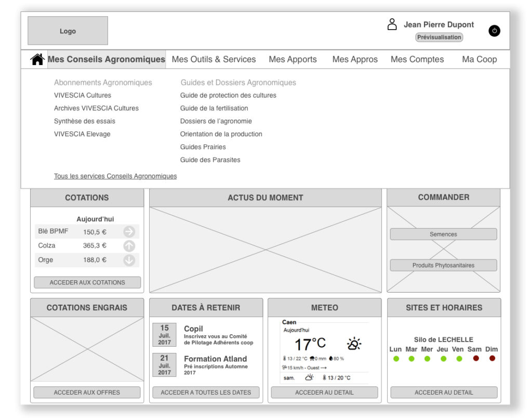Select Guide de protection des cultures
Viewport: 532px width, 418px height.
tap(228, 95)
